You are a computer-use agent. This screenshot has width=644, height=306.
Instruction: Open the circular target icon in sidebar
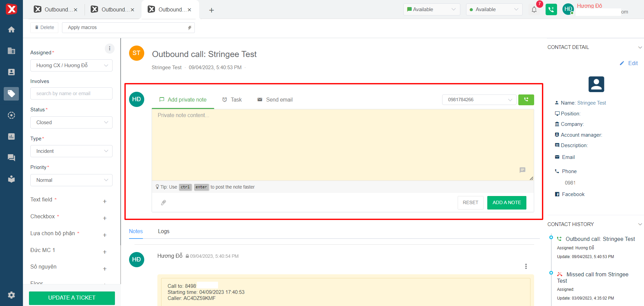pyautogui.click(x=11, y=115)
